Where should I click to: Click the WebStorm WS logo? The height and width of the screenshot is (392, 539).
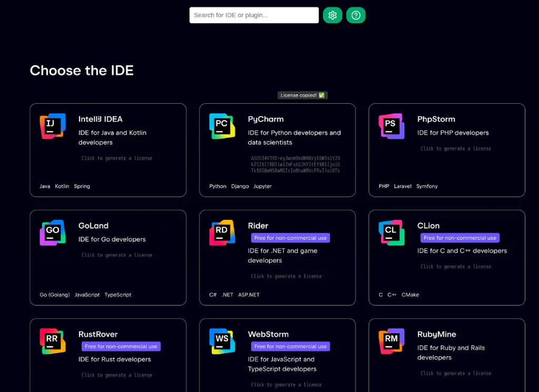click(222, 341)
